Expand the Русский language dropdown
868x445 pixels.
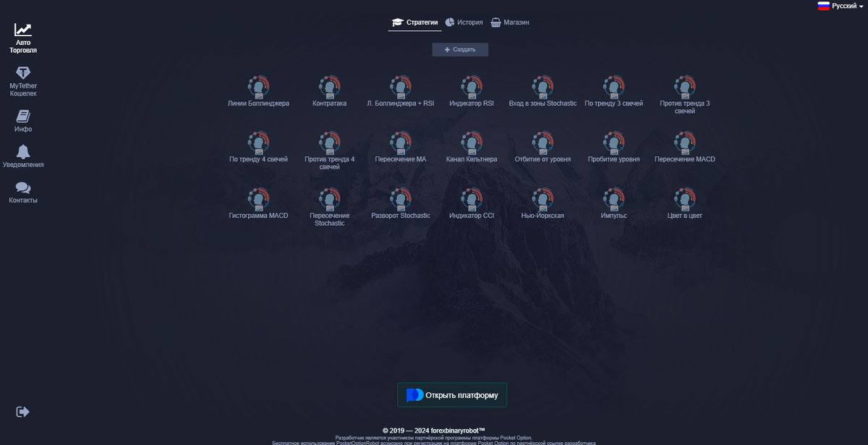[841, 6]
